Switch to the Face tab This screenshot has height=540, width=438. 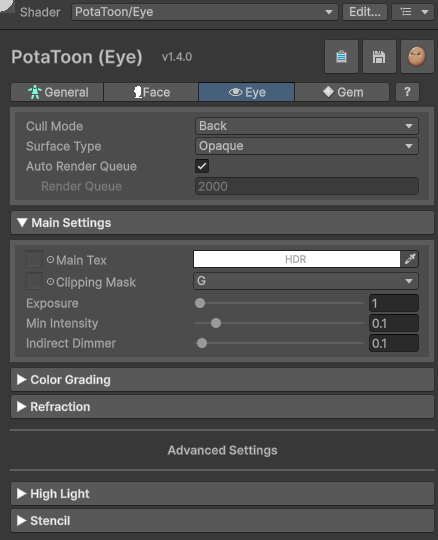point(151,92)
